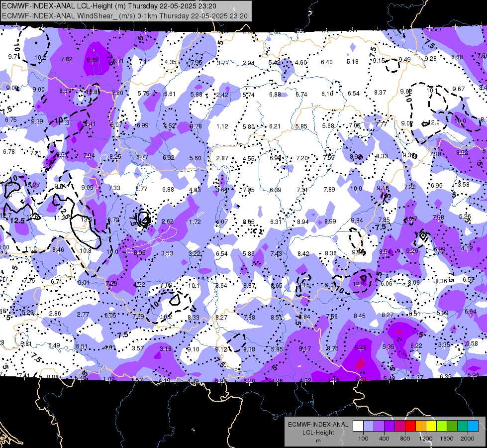The width and height of the screenshot is (487, 448).
Task: Click the wind shear value 1.12
Action: click(222, 126)
